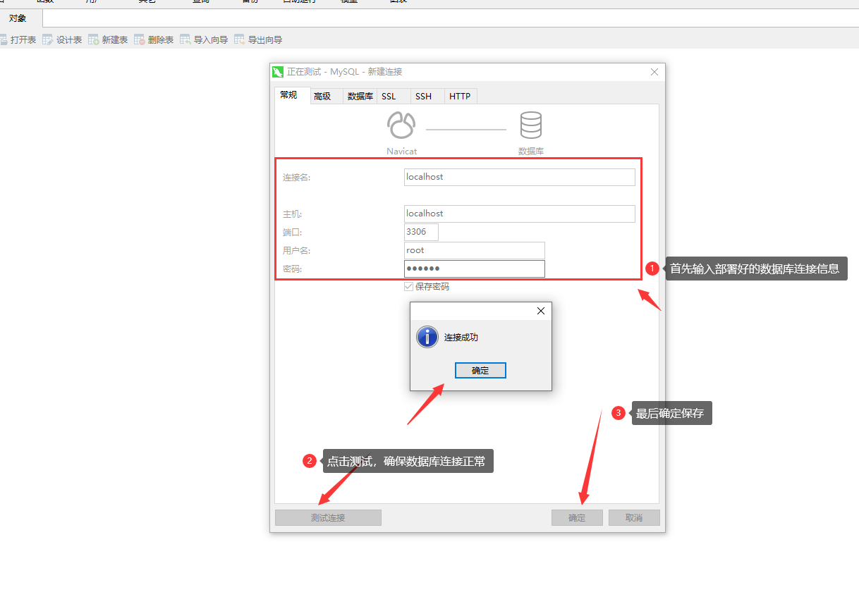This screenshot has height=616, width=859.
Task: Click the database cylinder icon
Action: pyautogui.click(x=530, y=125)
